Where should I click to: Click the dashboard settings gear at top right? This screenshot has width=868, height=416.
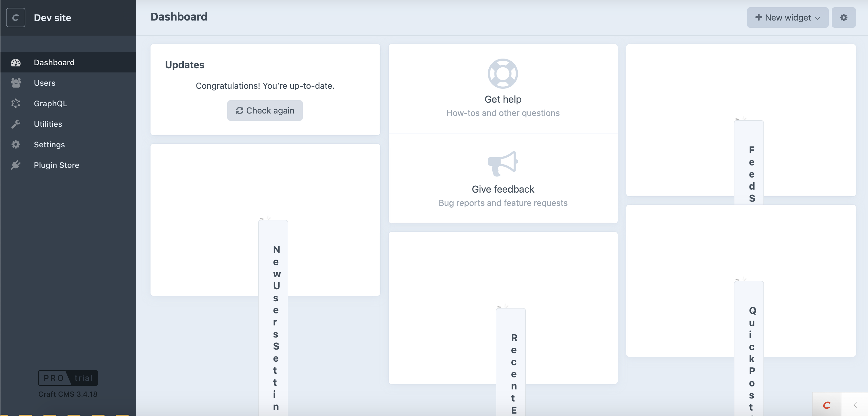coord(844,18)
